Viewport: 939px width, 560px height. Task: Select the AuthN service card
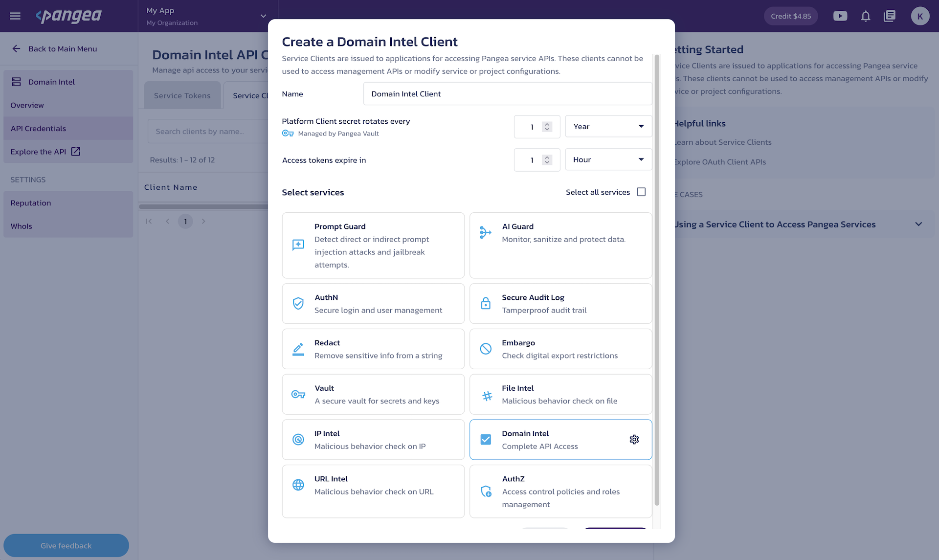[373, 304]
